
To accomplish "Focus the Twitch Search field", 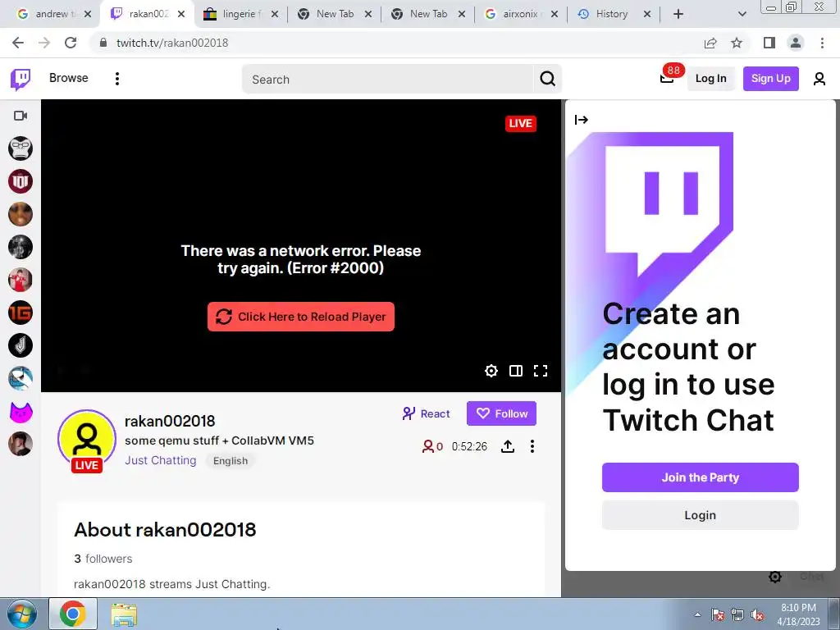I will pos(387,80).
